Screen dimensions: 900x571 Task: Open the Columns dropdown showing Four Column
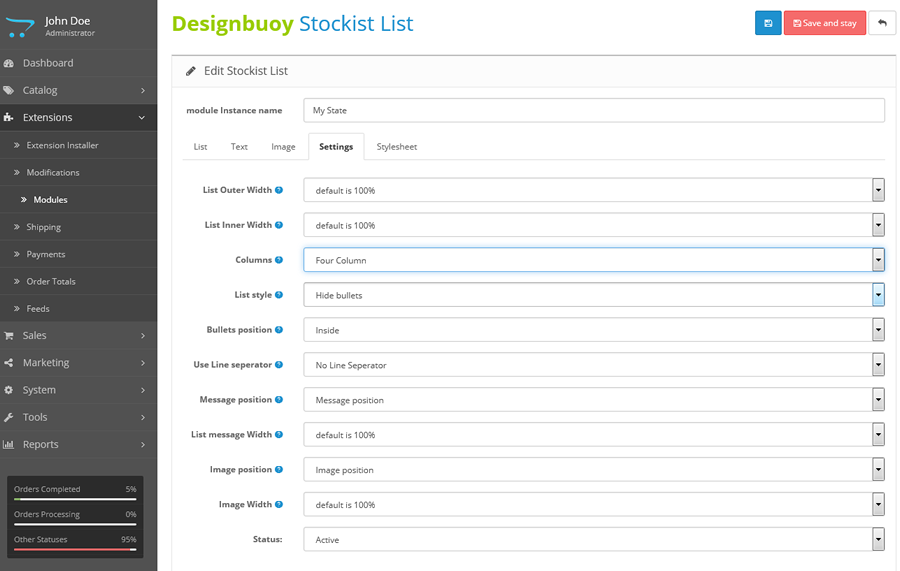pyautogui.click(x=593, y=260)
